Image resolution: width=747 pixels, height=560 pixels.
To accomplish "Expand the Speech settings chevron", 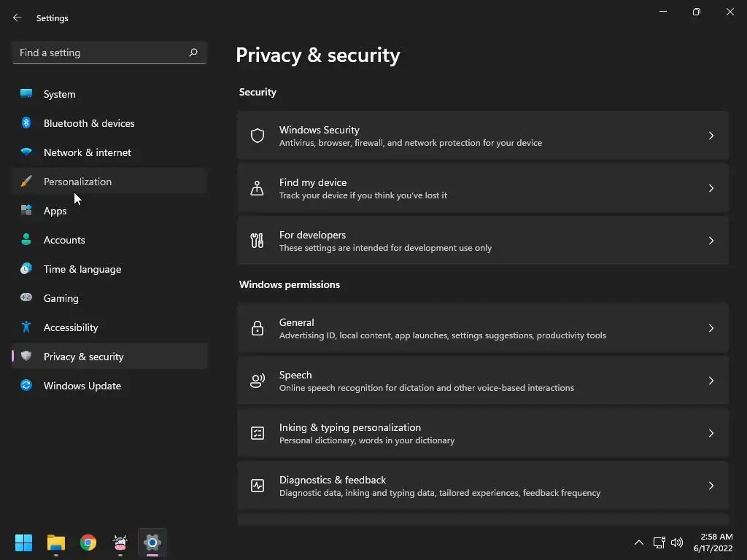I will coord(711,381).
